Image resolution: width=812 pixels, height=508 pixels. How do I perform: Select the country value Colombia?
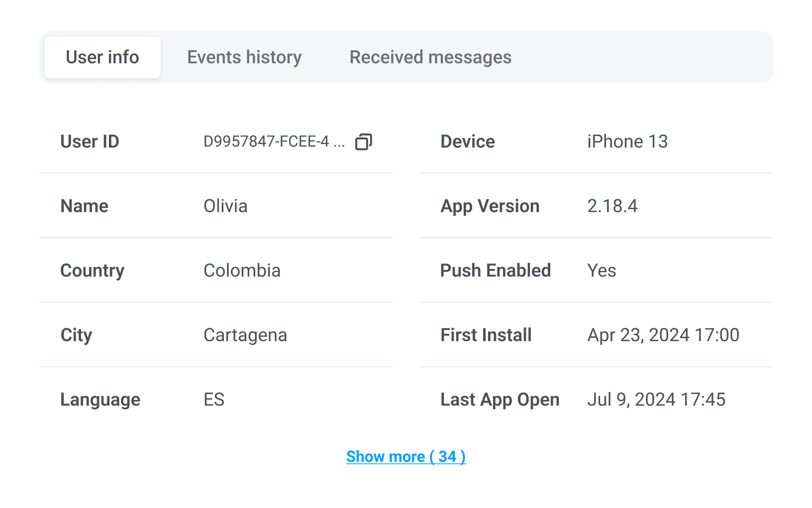pos(242,270)
